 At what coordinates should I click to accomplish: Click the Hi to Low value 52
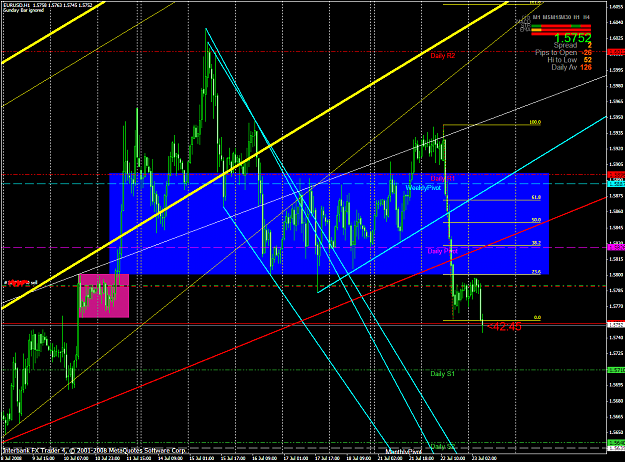pos(588,60)
